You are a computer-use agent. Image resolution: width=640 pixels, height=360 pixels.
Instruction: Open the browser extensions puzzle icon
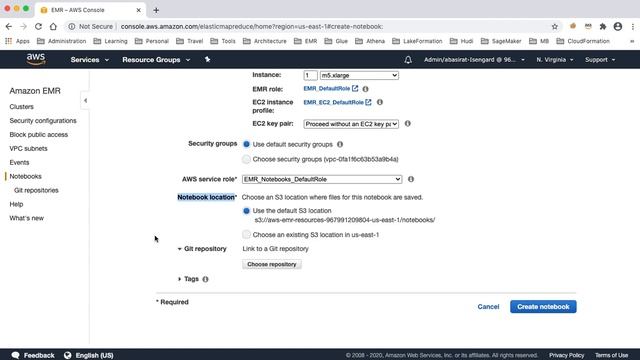click(603, 27)
